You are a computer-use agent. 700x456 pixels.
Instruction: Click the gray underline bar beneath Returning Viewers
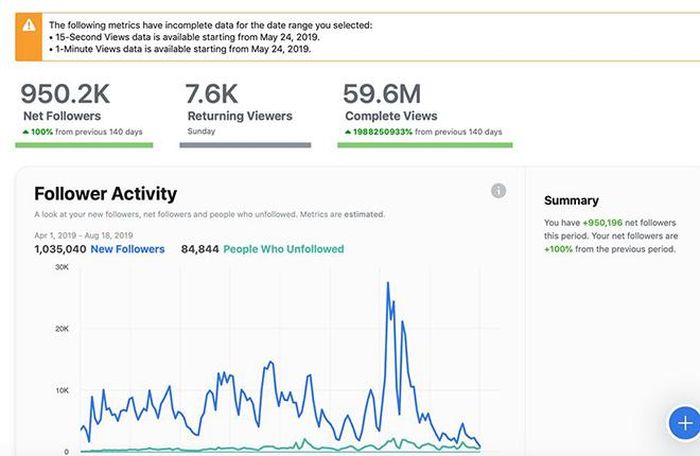click(245, 145)
